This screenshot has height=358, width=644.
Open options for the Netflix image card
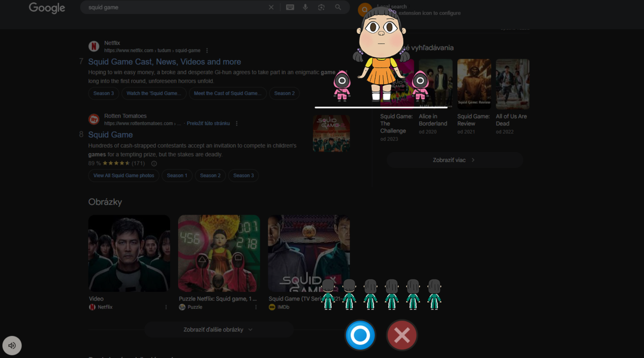166,307
